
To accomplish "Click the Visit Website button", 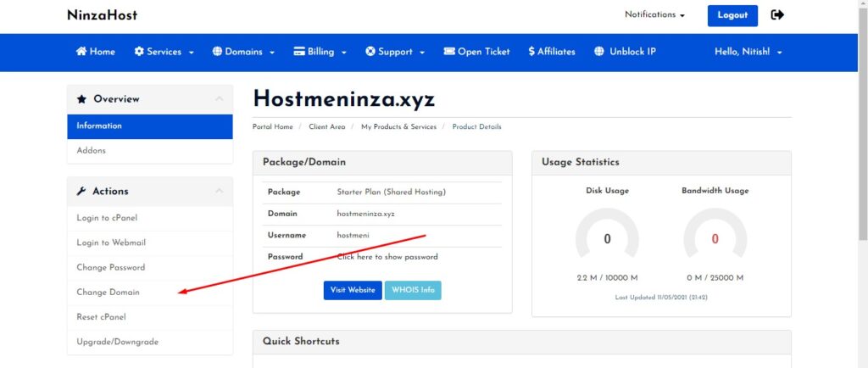I will (x=353, y=290).
